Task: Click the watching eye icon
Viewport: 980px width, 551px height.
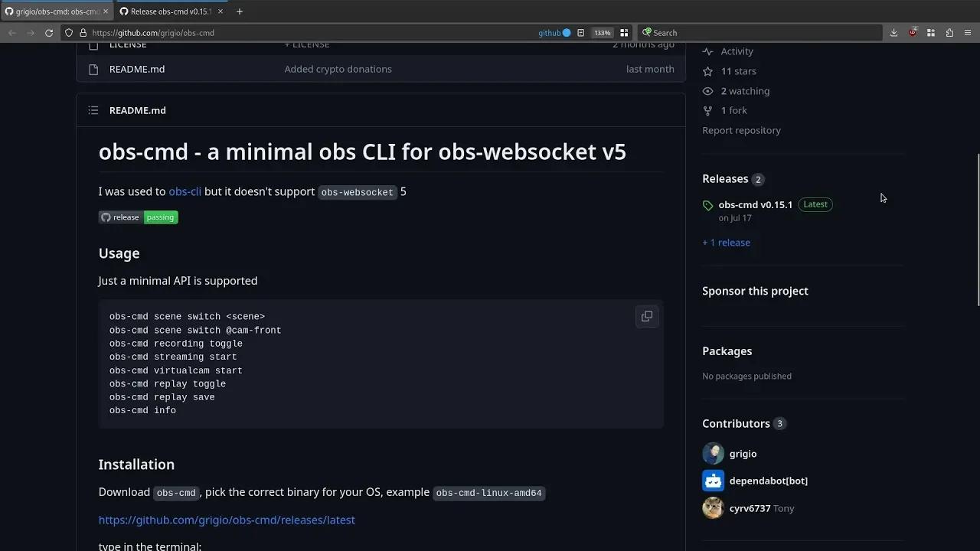Action: coord(707,90)
